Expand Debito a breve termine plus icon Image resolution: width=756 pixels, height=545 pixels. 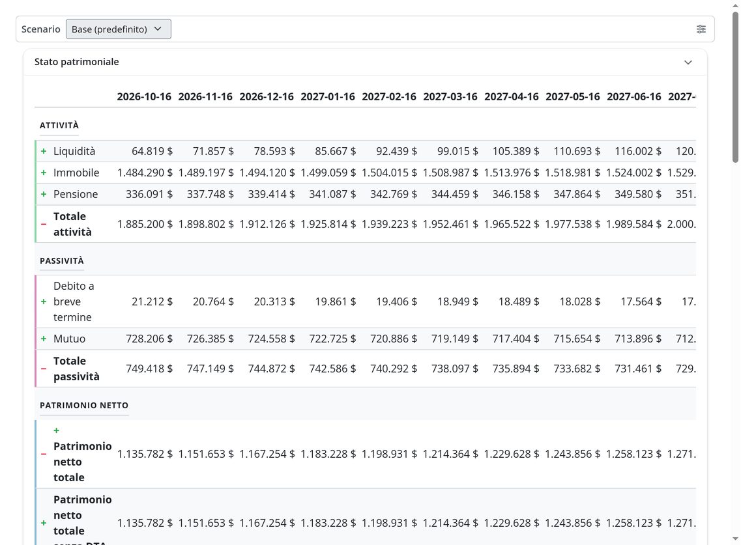click(44, 301)
